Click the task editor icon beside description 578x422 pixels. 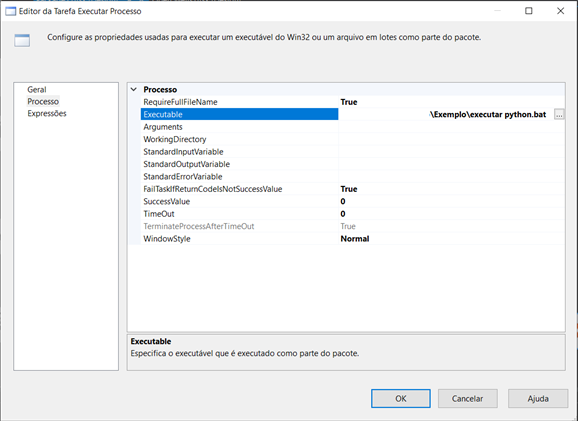(22, 41)
